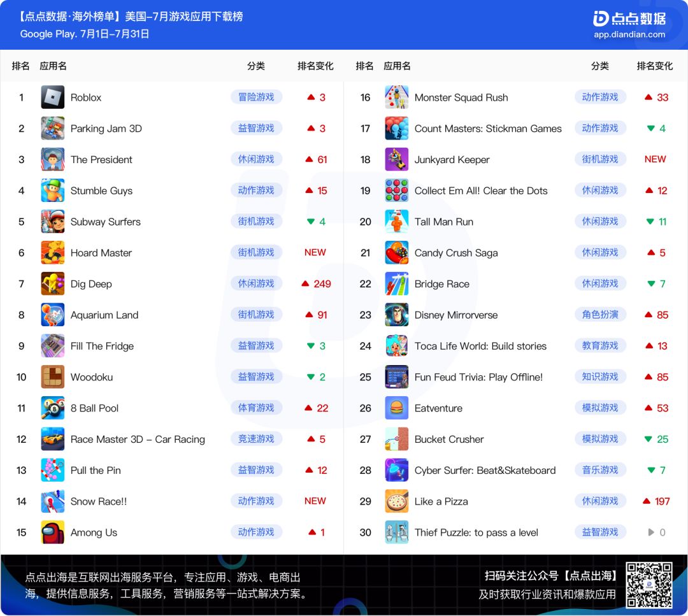The height and width of the screenshot is (616, 688).
Task: Select the "Dig Deep" app name
Action: [x=91, y=284]
